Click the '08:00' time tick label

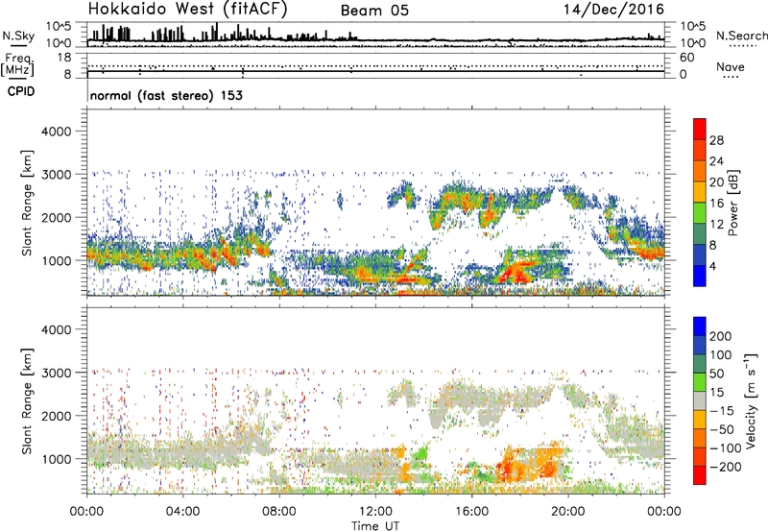(x=279, y=512)
